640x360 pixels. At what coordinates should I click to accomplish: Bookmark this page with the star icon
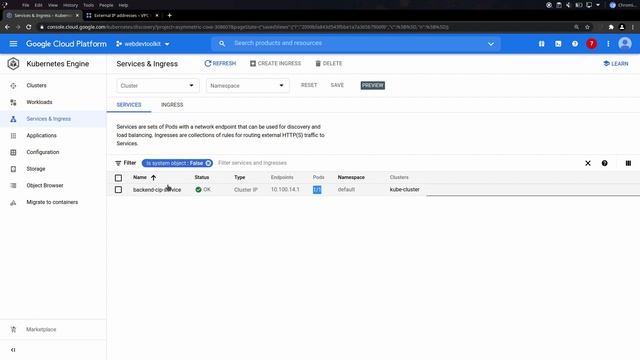point(587,27)
